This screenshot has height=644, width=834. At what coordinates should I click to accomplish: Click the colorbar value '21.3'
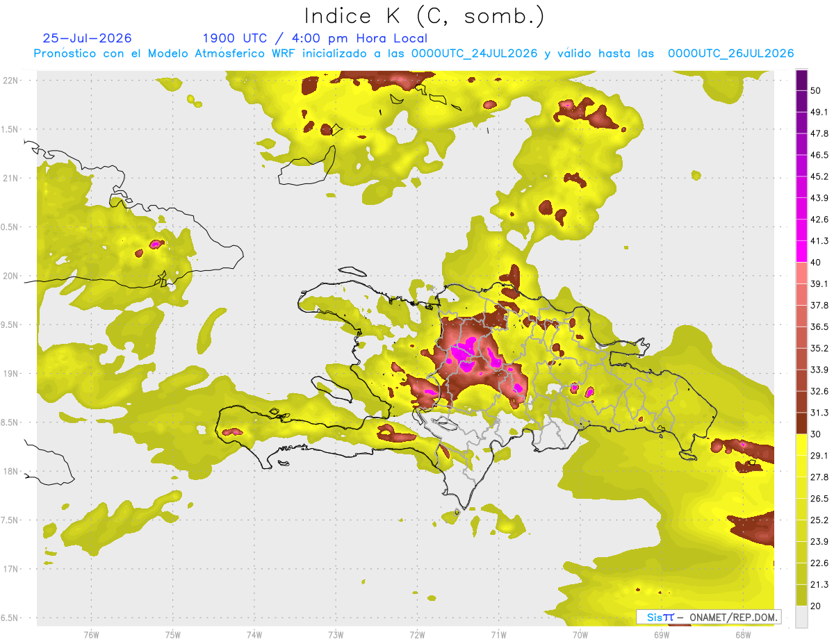tap(819, 584)
